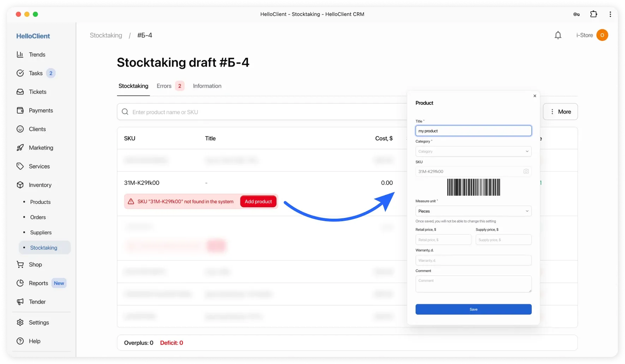Click the Retail price input field

(443, 240)
